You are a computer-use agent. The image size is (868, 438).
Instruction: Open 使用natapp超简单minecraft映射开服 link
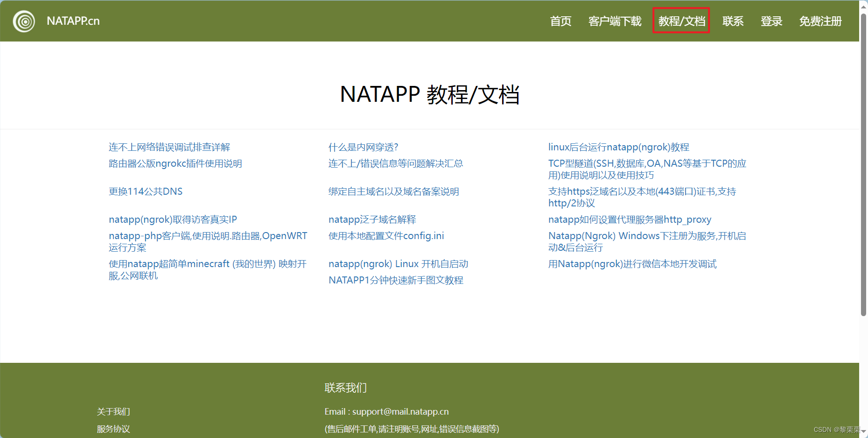pos(208,269)
